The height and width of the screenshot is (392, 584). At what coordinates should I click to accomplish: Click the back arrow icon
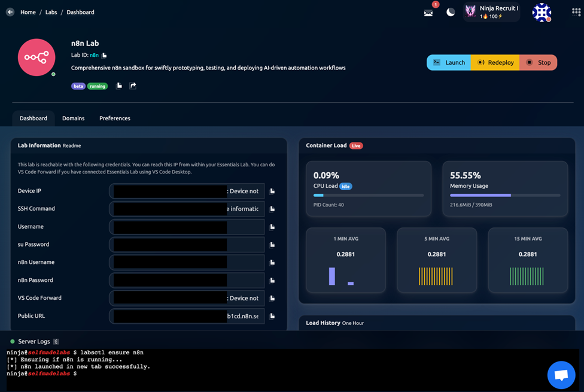pos(10,12)
